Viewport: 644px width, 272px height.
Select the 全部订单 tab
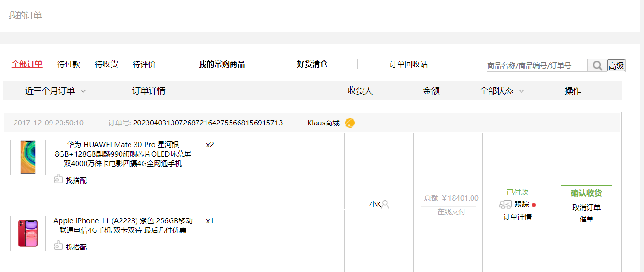(27, 64)
